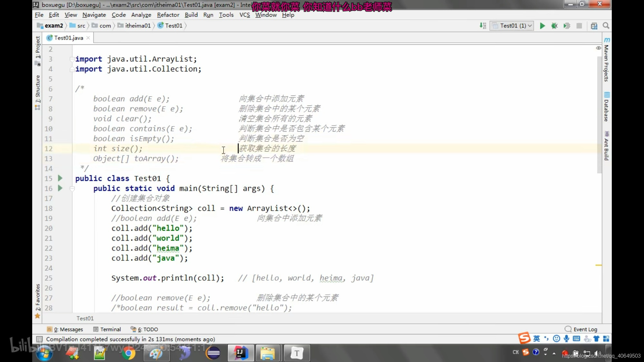Open the Code menu

tap(118, 15)
